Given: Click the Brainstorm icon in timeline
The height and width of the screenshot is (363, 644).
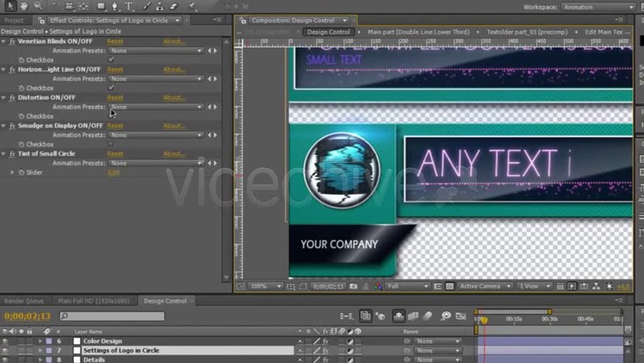Looking at the screenshot, I should [x=446, y=316].
